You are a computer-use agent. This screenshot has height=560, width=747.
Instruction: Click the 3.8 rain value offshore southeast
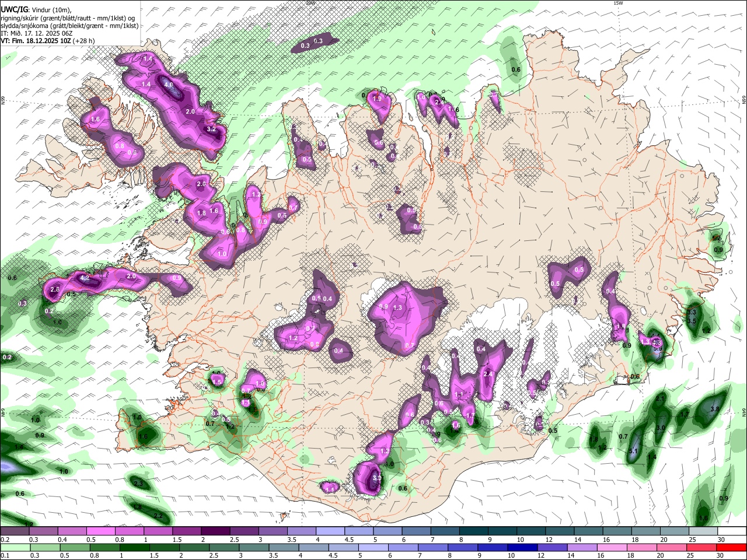(x=715, y=409)
